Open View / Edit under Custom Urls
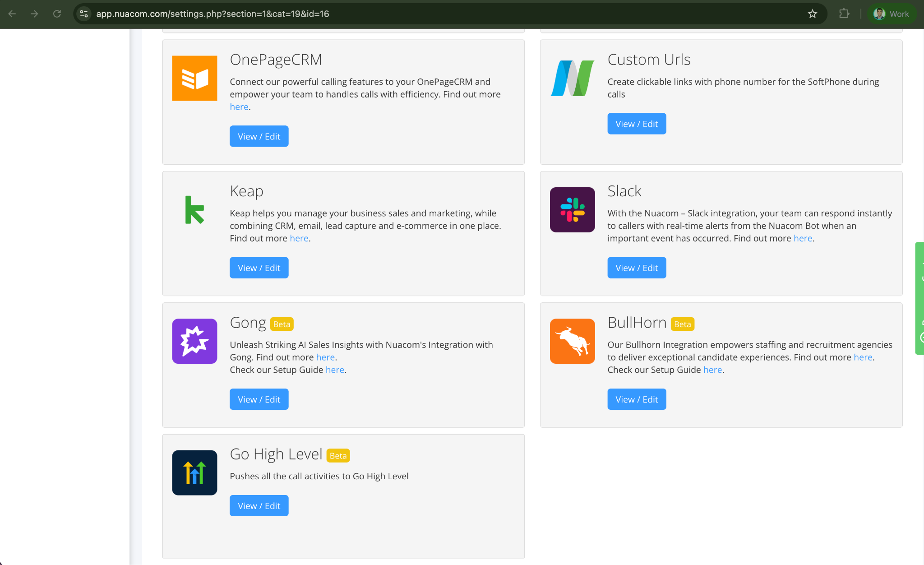 click(x=637, y=123)
